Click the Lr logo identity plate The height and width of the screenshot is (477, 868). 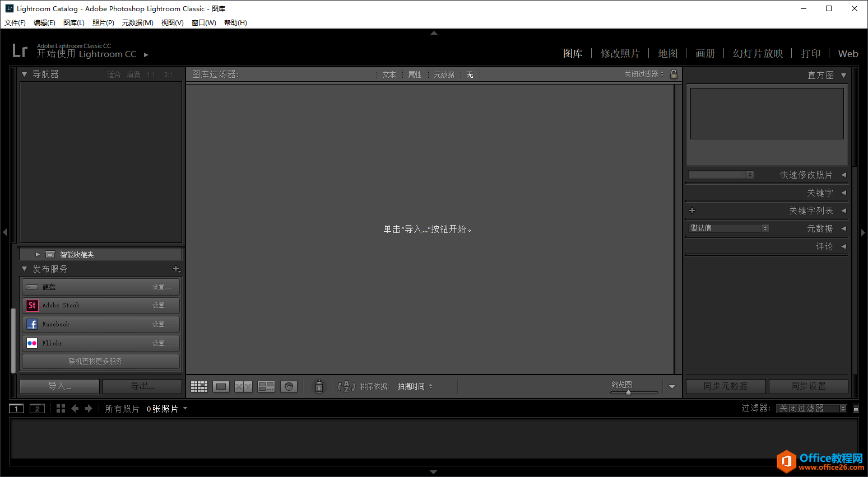pyautogui.click(x=20, y=51)
